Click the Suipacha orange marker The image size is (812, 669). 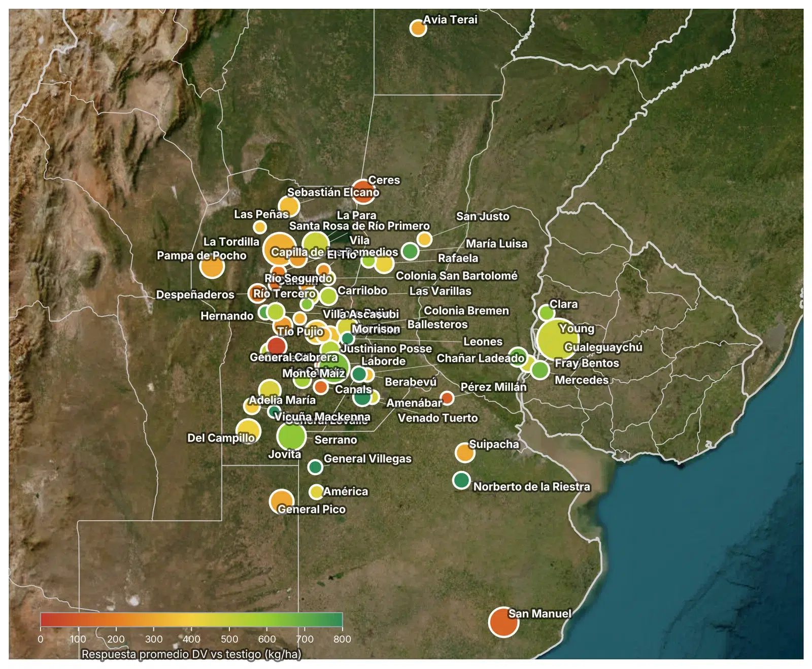point(464,452)
